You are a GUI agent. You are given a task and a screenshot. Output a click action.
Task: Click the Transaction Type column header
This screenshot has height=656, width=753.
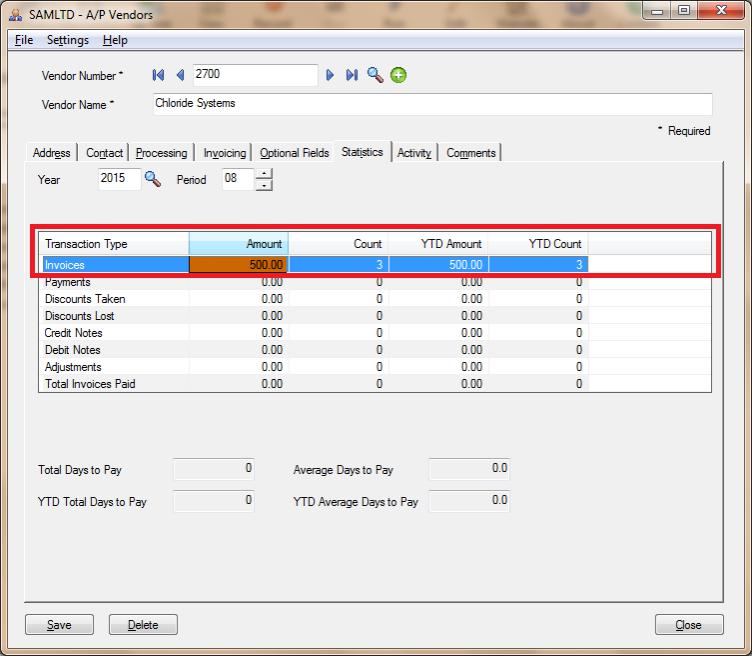(114, 244)
